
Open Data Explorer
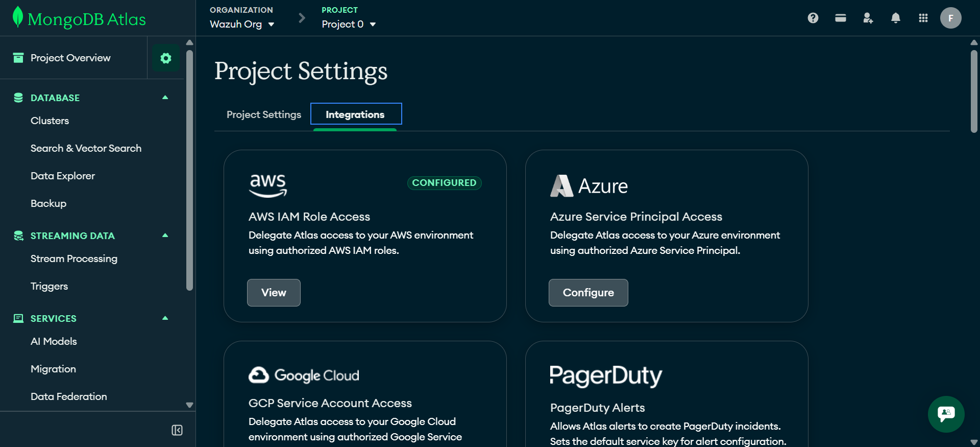pos(63,176)
